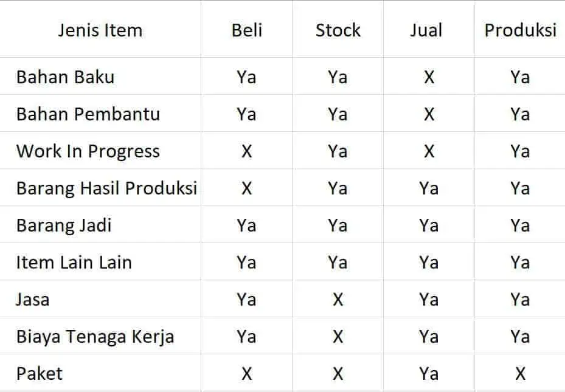Select Produksi X in the Paket row

point(520,374)
